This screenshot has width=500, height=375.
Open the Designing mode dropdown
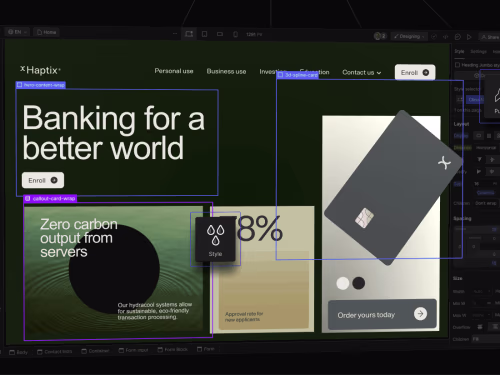[409, 36]
